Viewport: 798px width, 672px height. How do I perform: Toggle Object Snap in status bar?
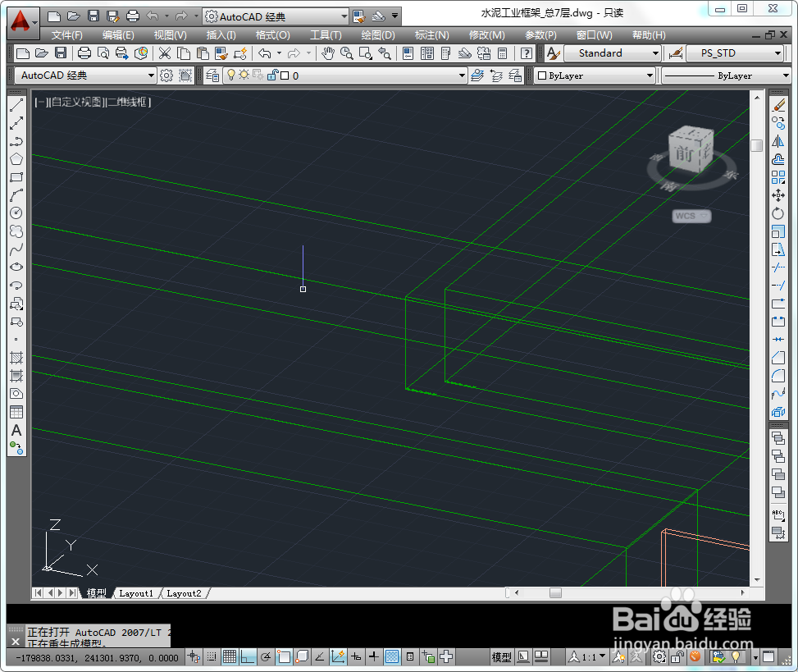click(x=284, y=656)
